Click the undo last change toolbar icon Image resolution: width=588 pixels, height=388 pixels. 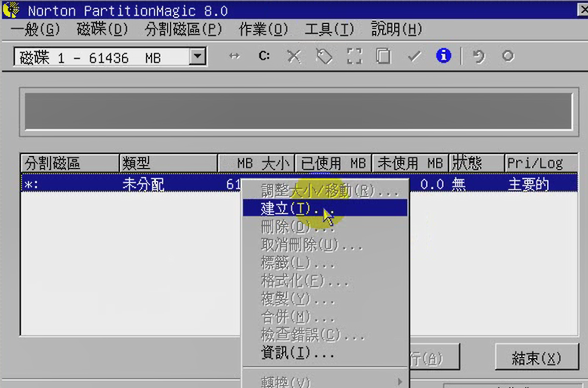[478, 57]
